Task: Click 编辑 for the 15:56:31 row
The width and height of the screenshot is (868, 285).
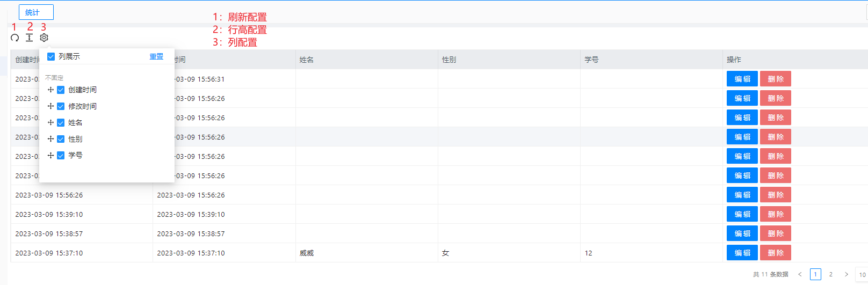Action: [742, 79]
